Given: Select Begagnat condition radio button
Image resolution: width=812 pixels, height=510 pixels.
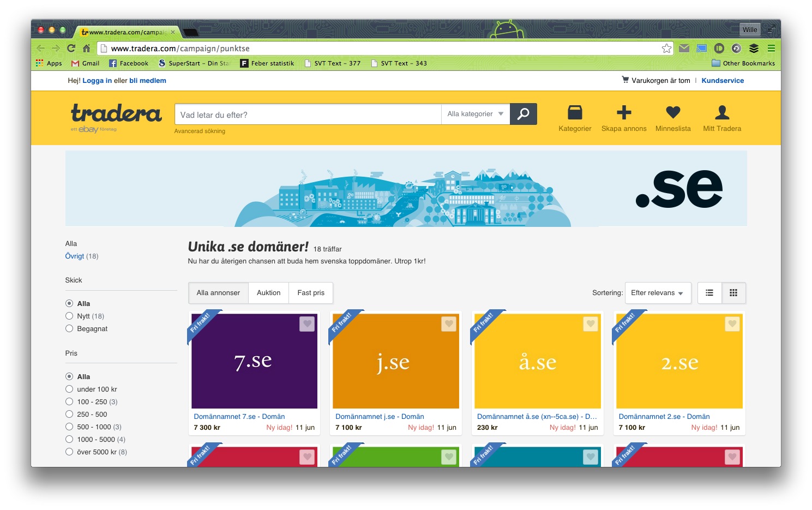Looking at the screenshot, I should [x=69, y=328].
